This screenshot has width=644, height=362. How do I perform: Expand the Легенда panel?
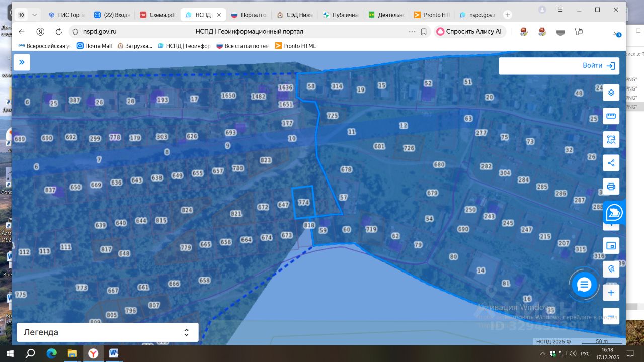108,332
